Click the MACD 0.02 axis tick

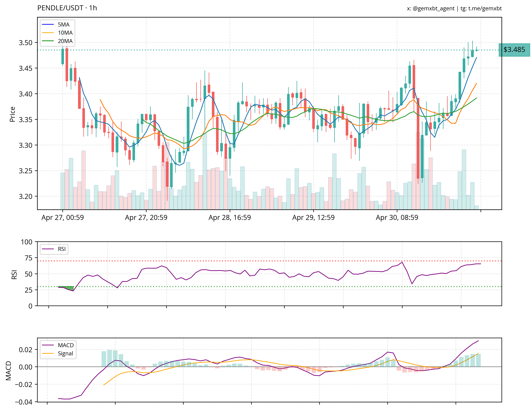[26, 350]
